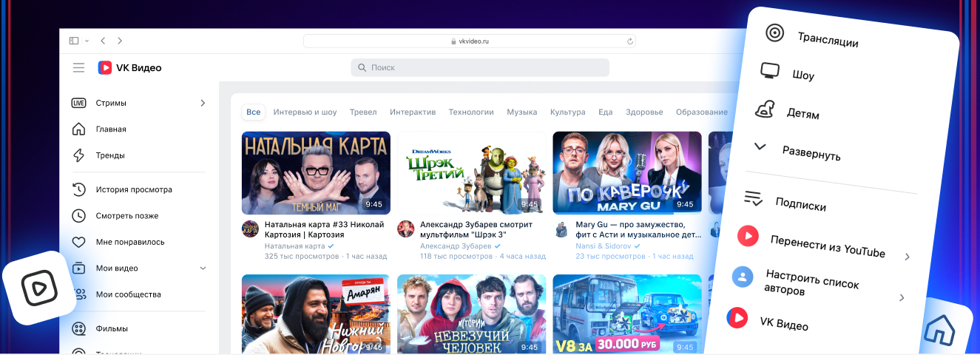
Task: Open Нижний Новгород video thumbnail
Action: 316,314
